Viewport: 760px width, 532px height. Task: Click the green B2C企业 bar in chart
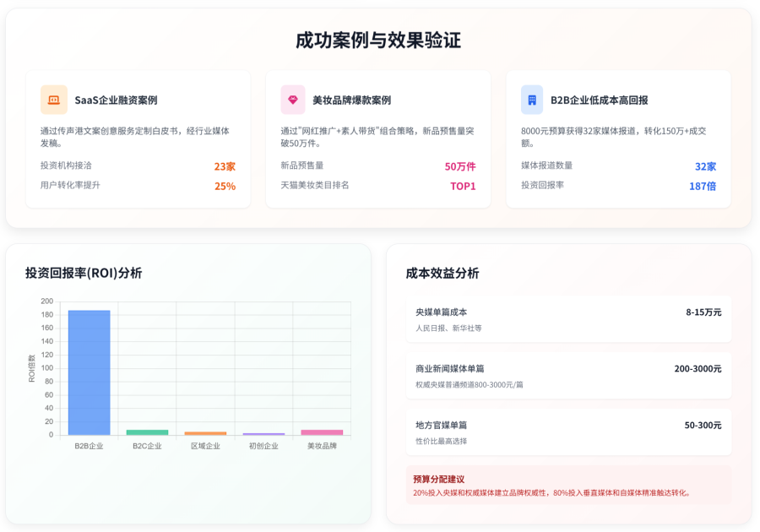(147, 432)
